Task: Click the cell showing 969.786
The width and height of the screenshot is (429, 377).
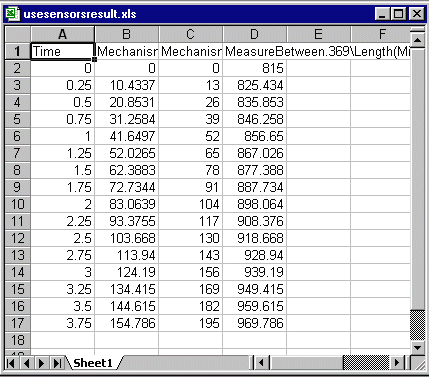Action: pos(254,323)
